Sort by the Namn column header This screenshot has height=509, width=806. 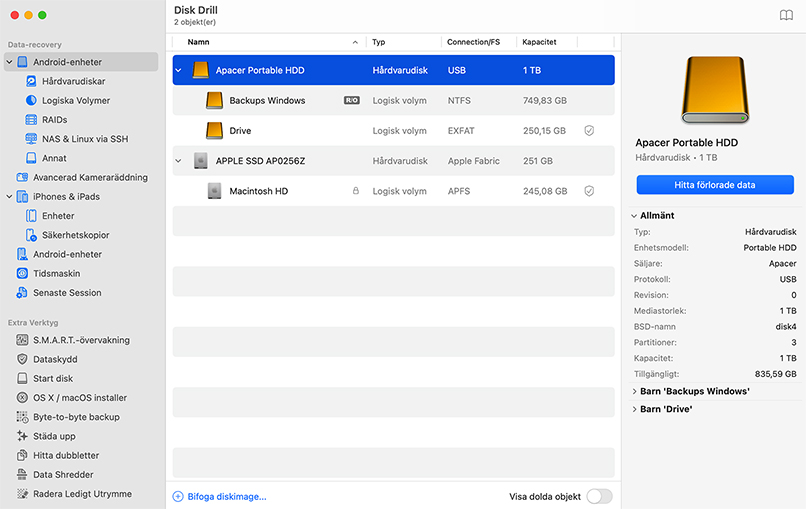coord(198,42)
